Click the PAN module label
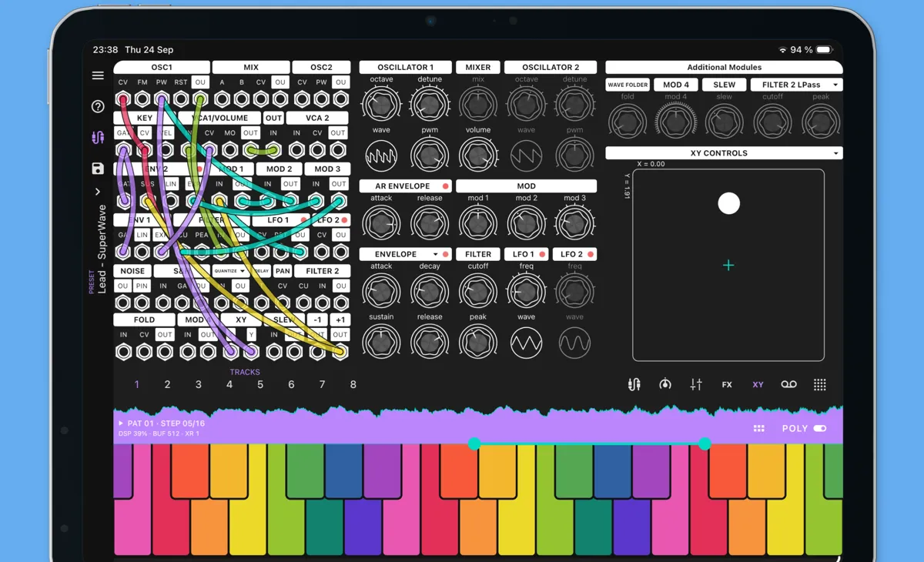 click(283, 271)
